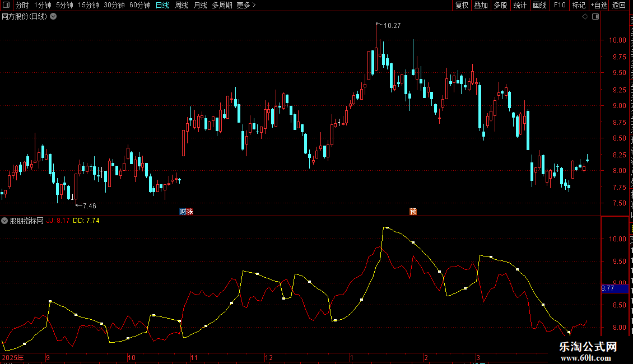Open the 画线 drawing tools

[x=540, y=5]
